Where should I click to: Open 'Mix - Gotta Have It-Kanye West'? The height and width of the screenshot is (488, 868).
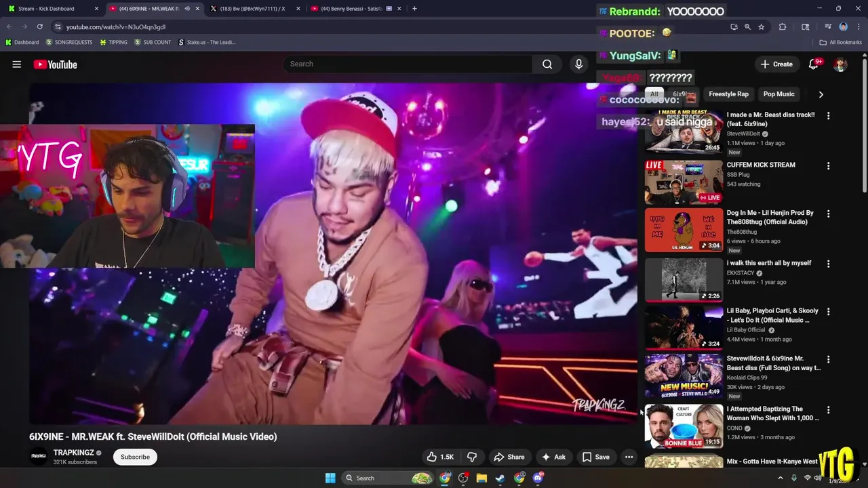pos(772,462)
